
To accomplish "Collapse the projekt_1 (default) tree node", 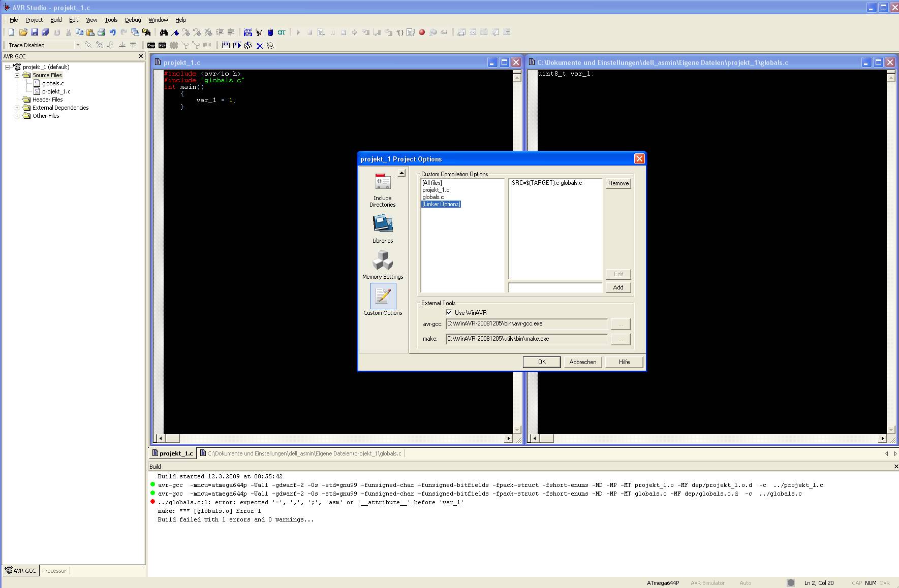I will [x=8, y=67].
